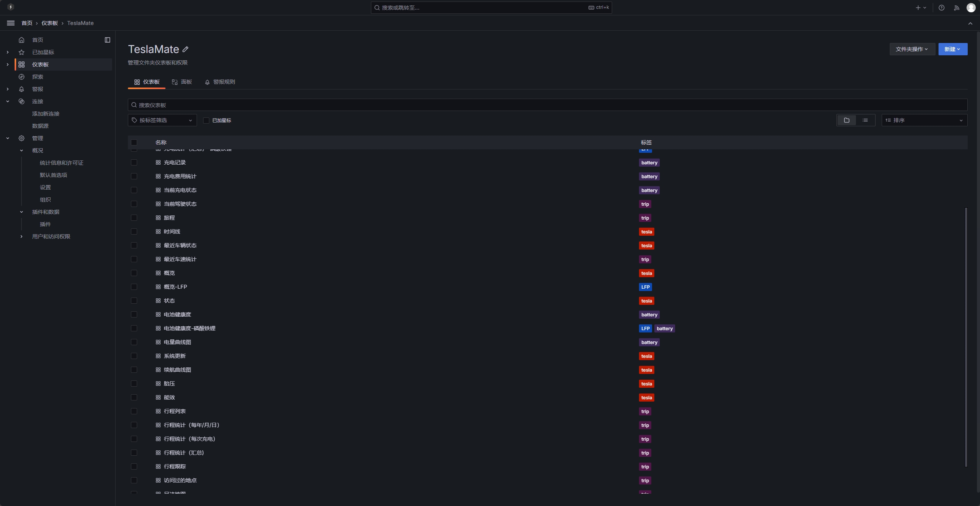Open the 旅程 dashboard link
Screen dimensions: 980x506
(169, 218)
